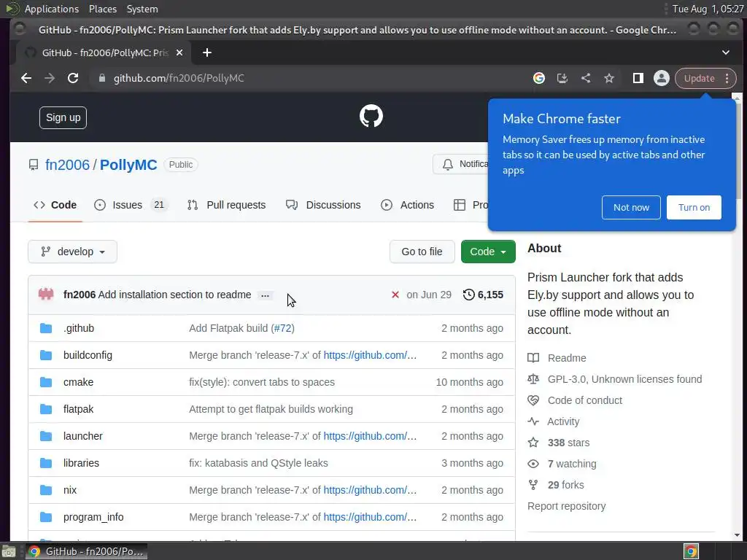
Task: Open commit history showing 6,155 commits
Action: click(483, 295)
